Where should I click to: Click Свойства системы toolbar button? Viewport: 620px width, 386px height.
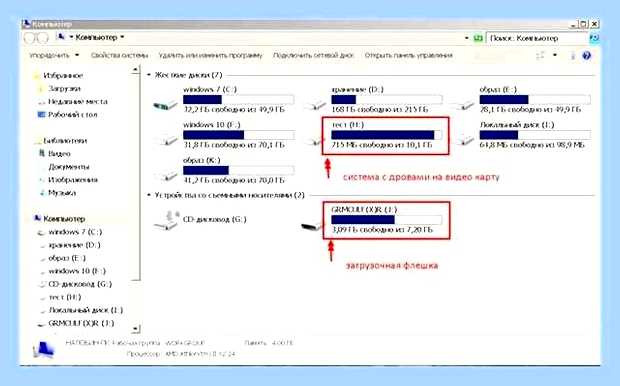119,55
